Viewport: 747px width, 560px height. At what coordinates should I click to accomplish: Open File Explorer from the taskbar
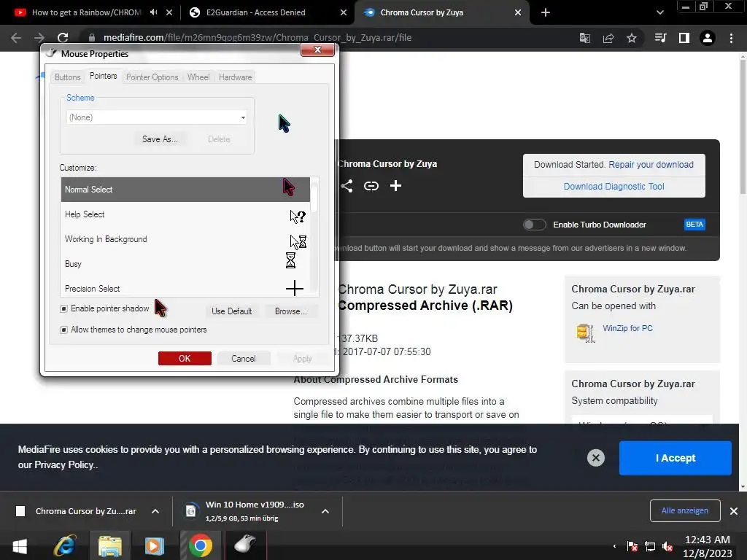(110, 545)
